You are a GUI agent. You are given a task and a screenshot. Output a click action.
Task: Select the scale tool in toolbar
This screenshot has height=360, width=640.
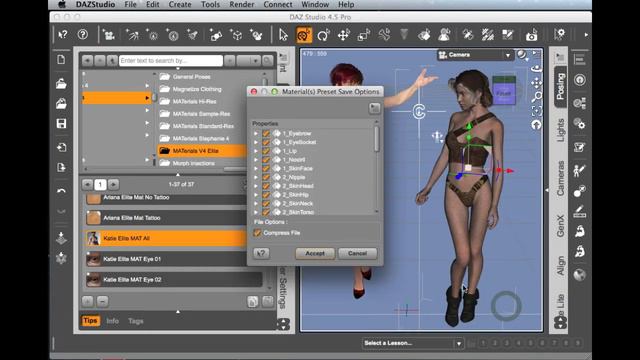[364, 35]
